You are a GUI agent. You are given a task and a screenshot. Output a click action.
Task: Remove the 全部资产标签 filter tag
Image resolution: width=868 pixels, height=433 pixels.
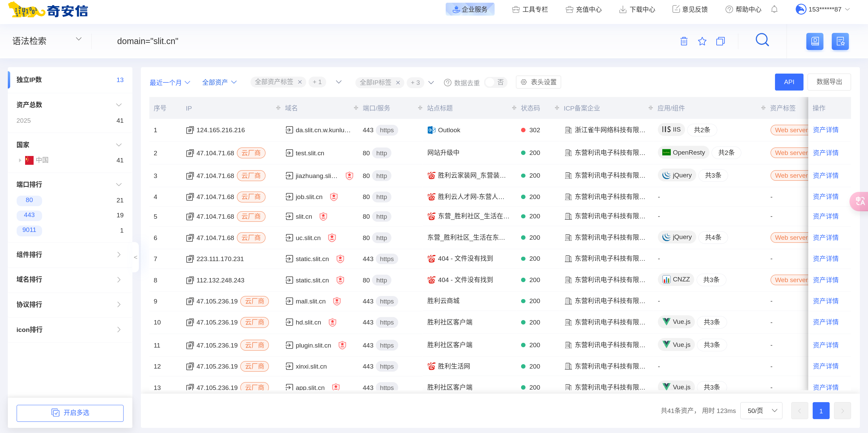pyautogui.click(x=300, y=82)
